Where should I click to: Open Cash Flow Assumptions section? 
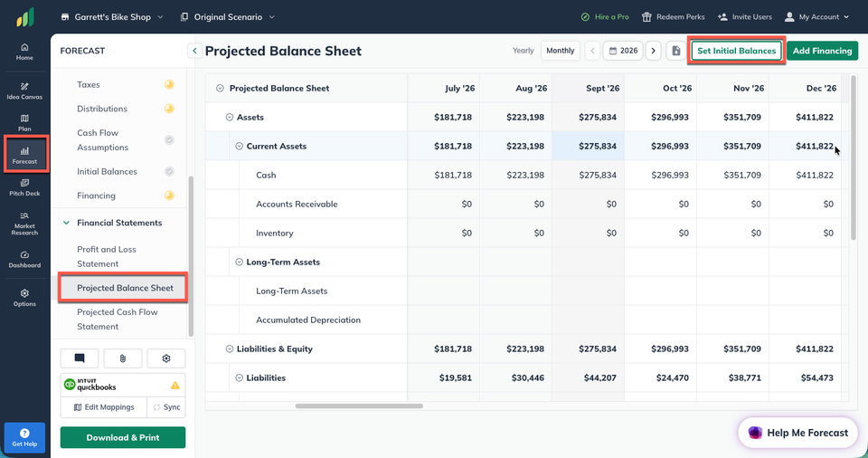tap(103, 139)
